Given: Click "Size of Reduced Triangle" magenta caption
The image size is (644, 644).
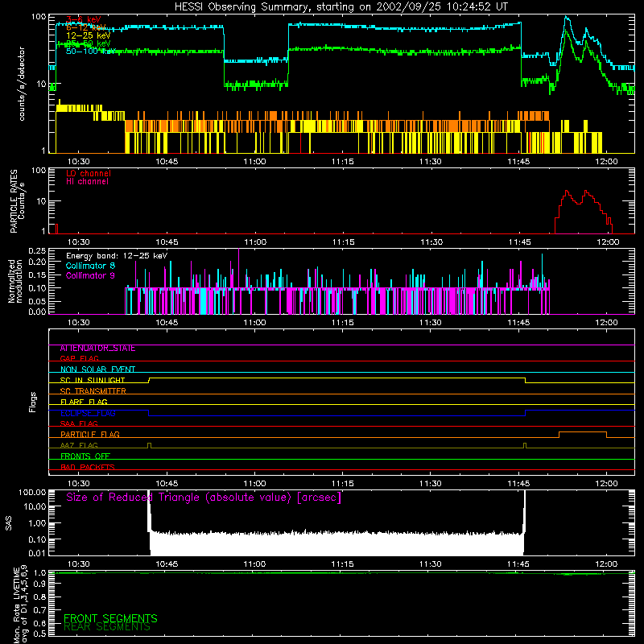Looking at the screenshot, I should [204, 497].
